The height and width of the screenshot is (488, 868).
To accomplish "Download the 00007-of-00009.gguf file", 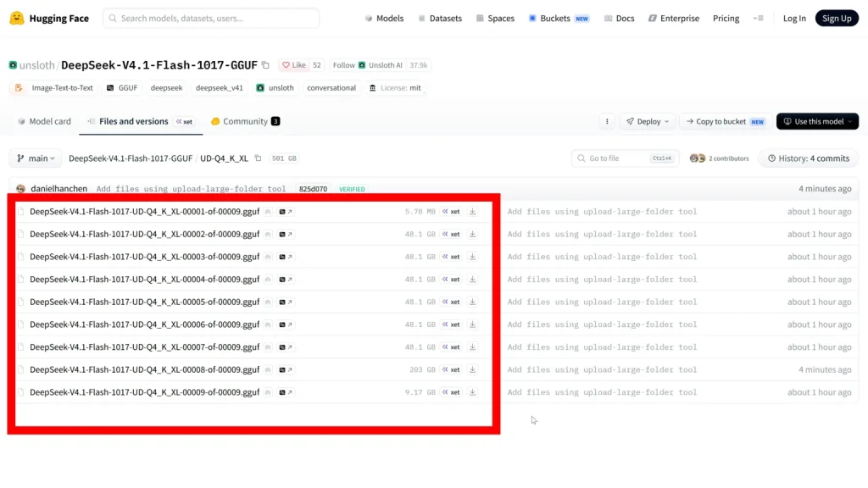I will [x=472, y=347].
